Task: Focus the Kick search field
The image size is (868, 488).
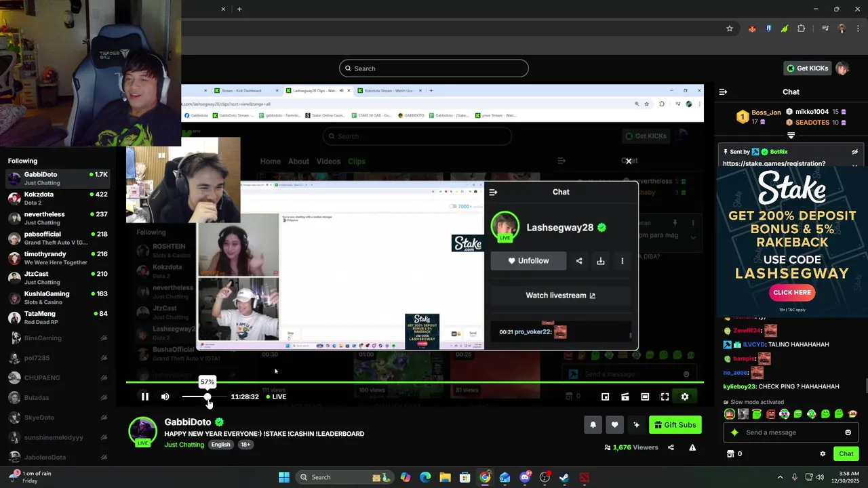Action: click(434, 68)
